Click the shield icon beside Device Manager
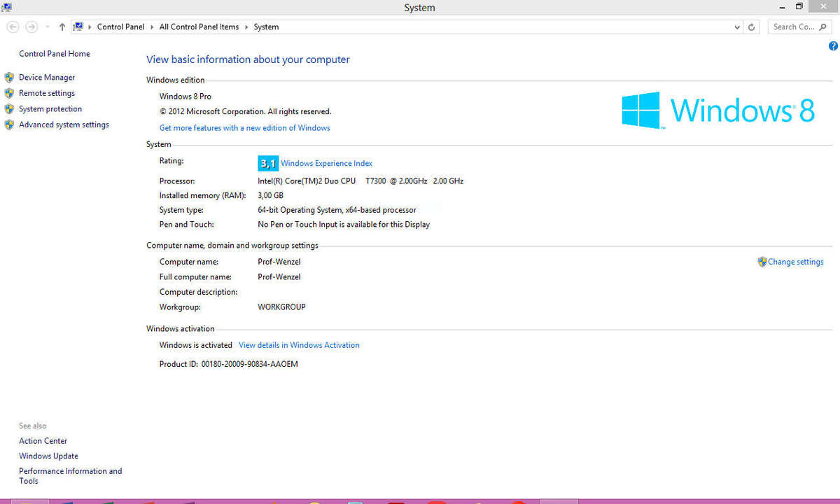 pos(9,78)
